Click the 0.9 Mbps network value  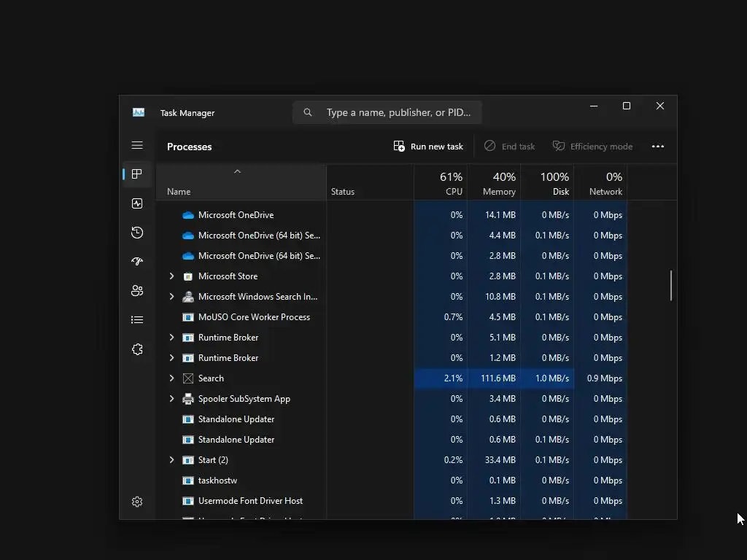click(605, 378)
